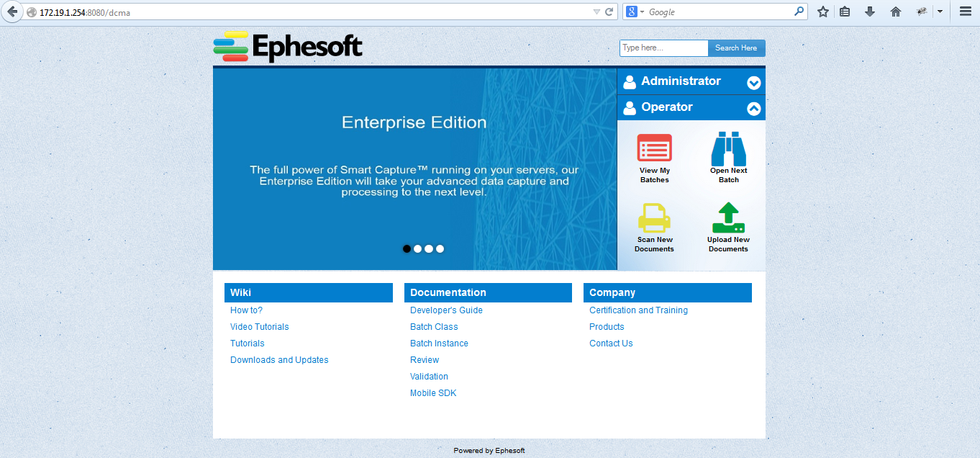Select the second carousel dot
The height and width of the screenshot is (458, 980).
click(418, 248)
